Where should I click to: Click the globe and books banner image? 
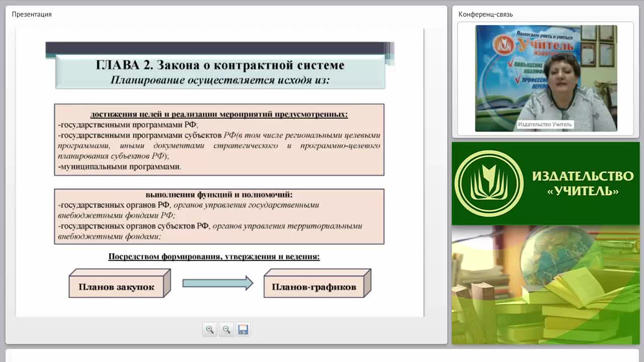coord(546,285)
